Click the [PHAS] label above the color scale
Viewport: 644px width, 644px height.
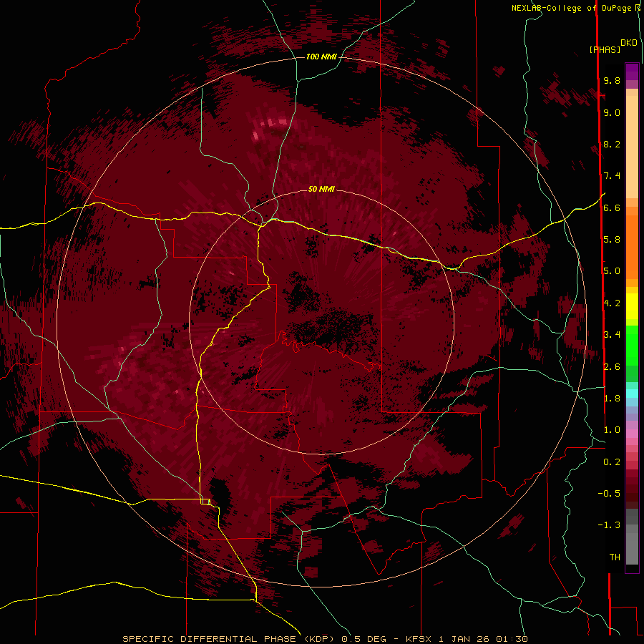click(605, 49)
